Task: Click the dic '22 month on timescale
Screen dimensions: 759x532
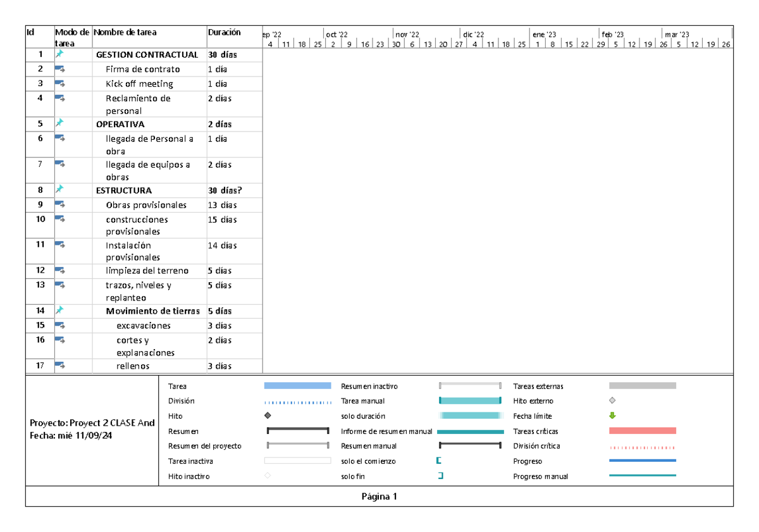Action: [x=474, y=34]
